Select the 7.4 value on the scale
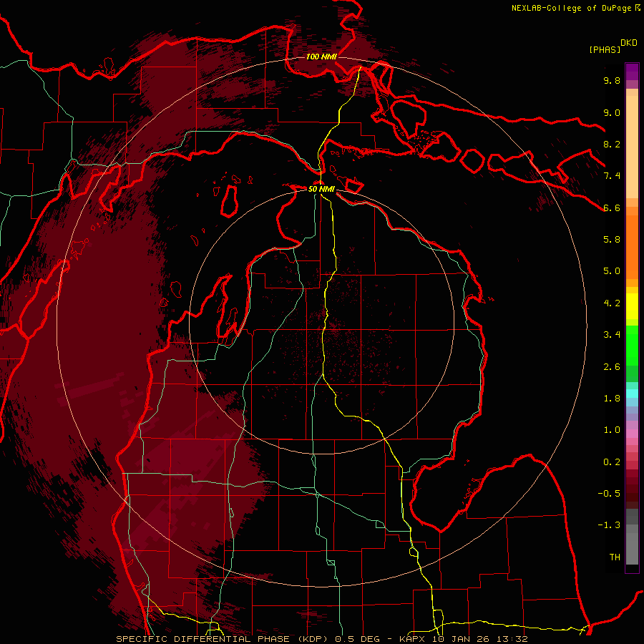 (612, 176)
